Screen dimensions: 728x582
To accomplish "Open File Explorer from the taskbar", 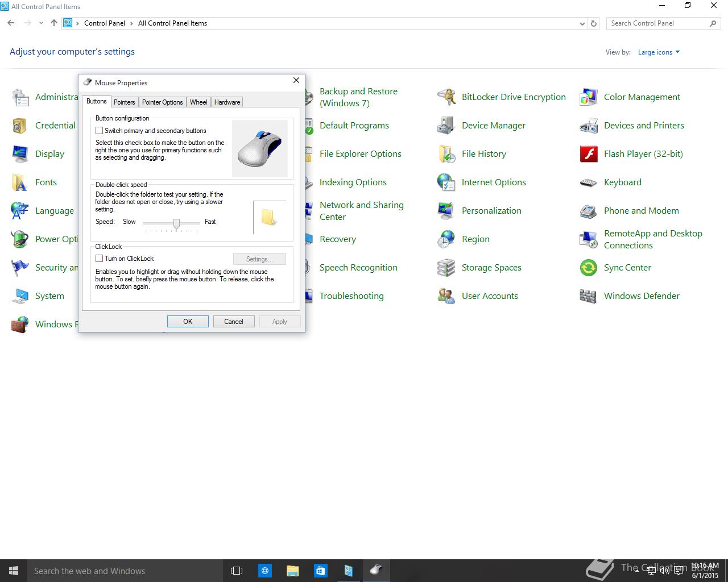I will click(x=292, y=571).
